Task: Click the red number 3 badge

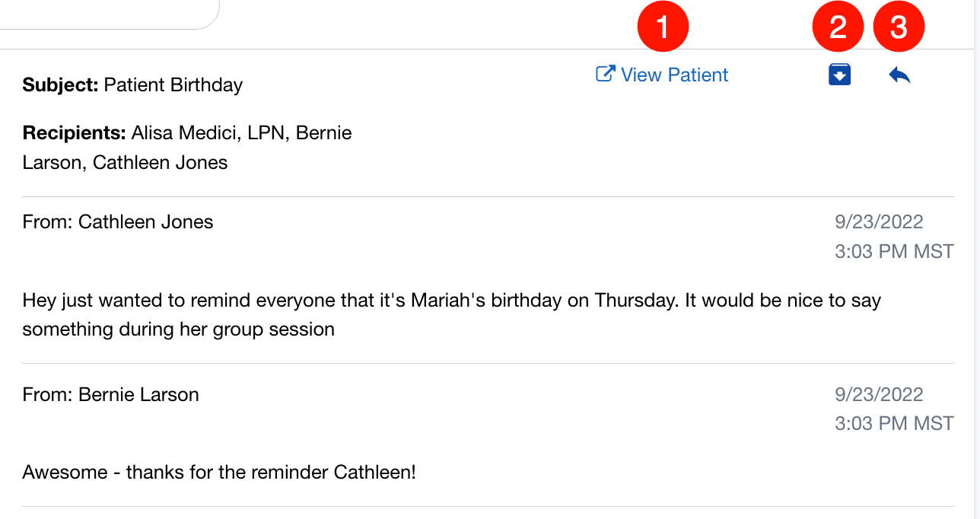Action: [x=899, y=28]
